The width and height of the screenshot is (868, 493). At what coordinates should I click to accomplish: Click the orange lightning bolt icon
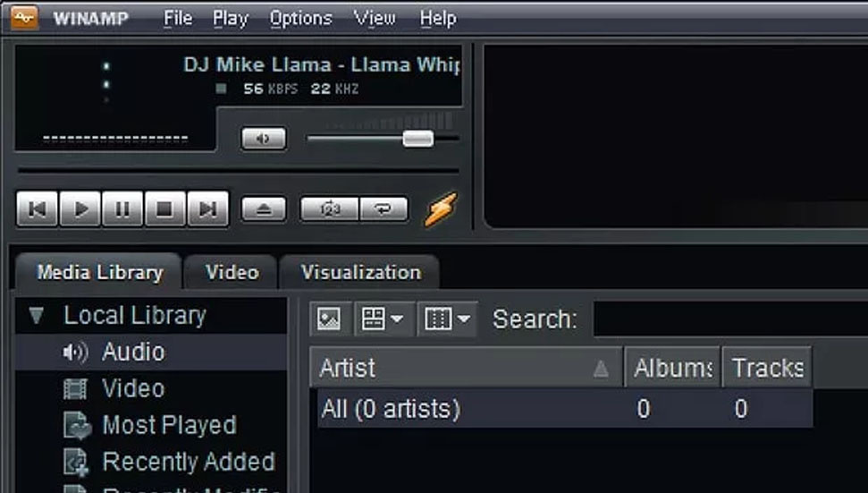click(440, 209)
